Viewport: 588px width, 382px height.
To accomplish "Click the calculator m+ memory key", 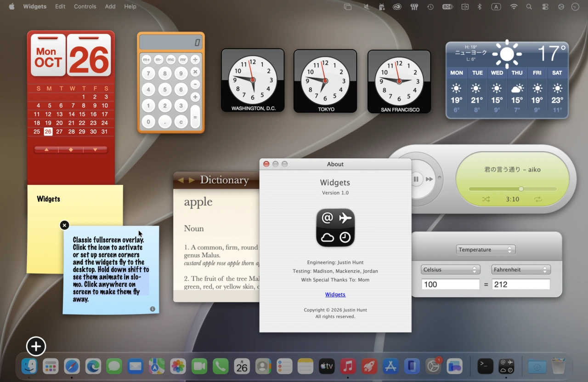I will (x=147, y=59).
